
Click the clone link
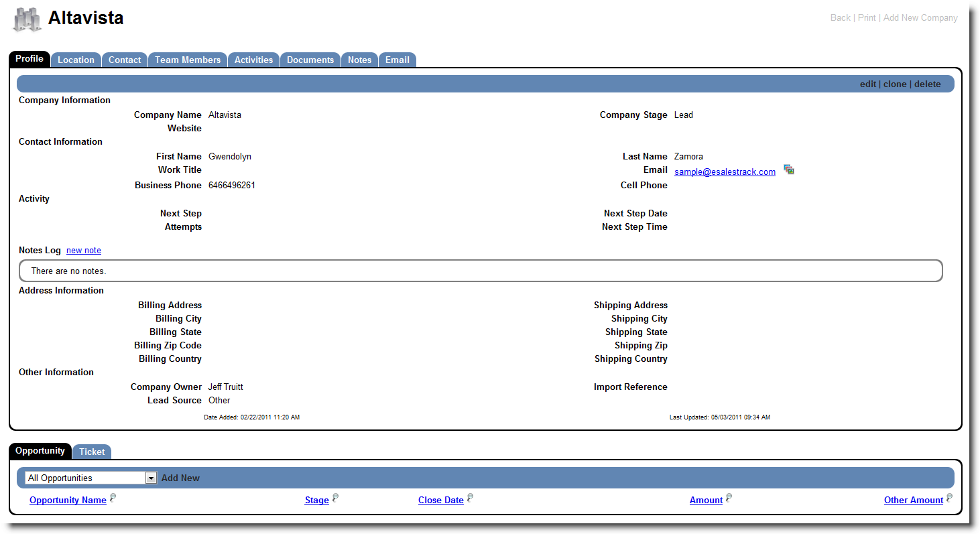tap(895, 84)
